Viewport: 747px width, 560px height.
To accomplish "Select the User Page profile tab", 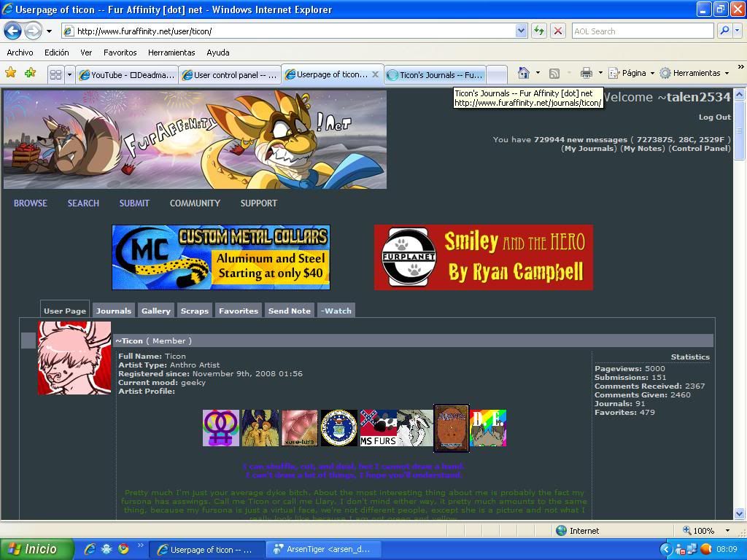I will pos(65,311).
